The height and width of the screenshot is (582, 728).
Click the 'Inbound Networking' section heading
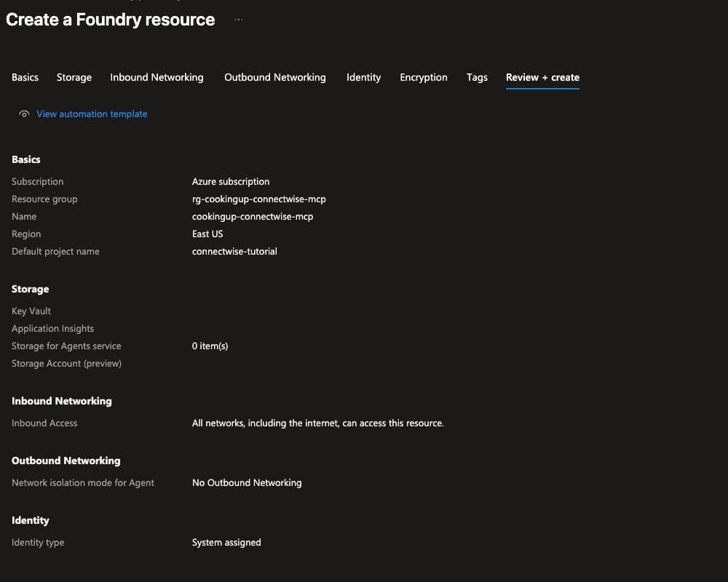click(62, 401)
